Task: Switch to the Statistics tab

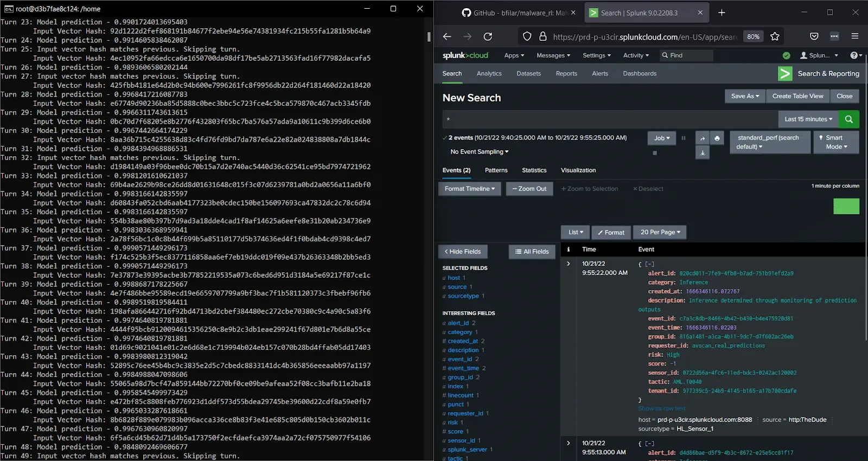Action: point(534,170)
